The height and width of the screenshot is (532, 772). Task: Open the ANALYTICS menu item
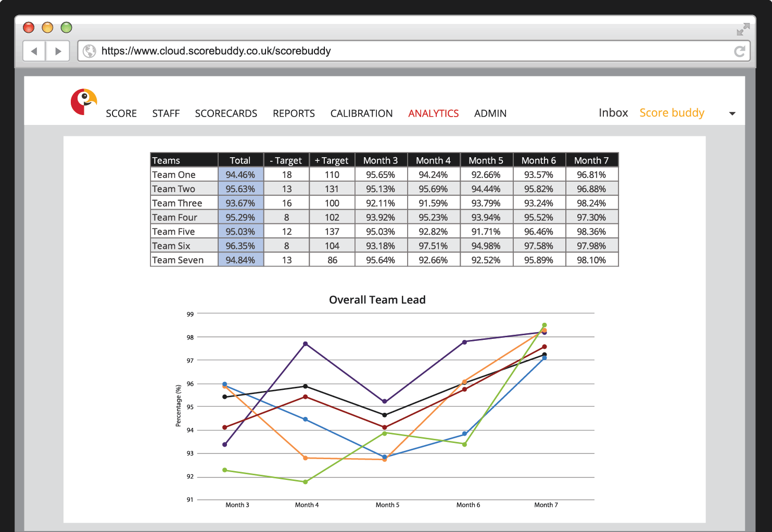[x=433, y=113]
